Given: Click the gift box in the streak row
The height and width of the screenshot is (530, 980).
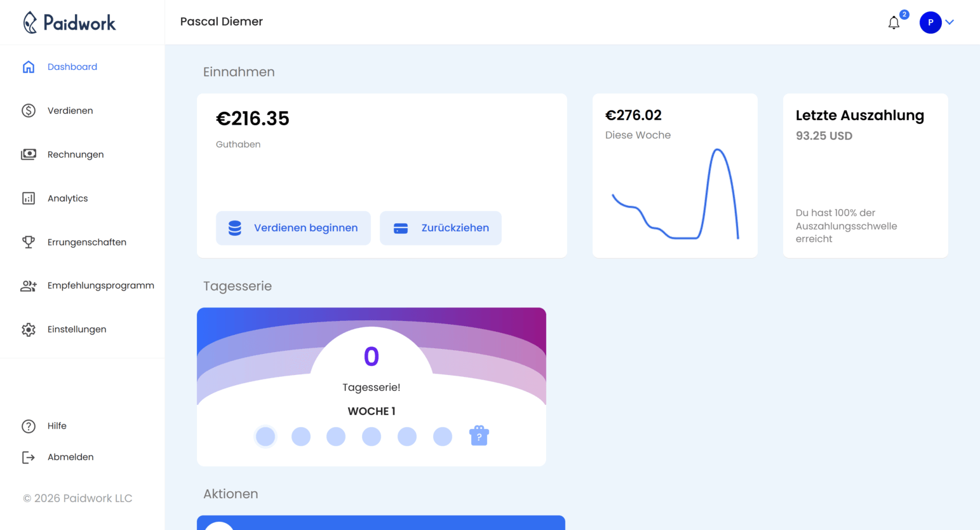Looking at the screenshot, I should tap(479, 435).
